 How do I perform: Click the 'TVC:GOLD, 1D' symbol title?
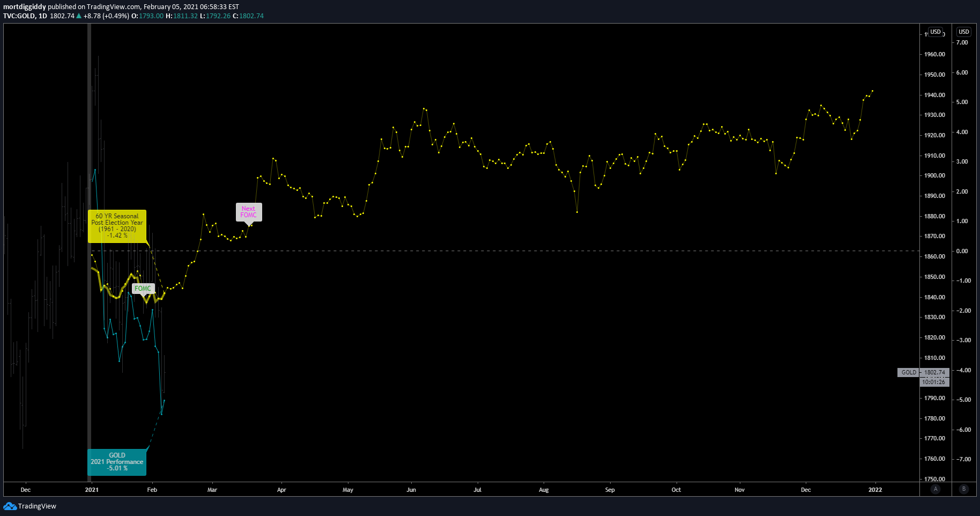pos(25,16)
